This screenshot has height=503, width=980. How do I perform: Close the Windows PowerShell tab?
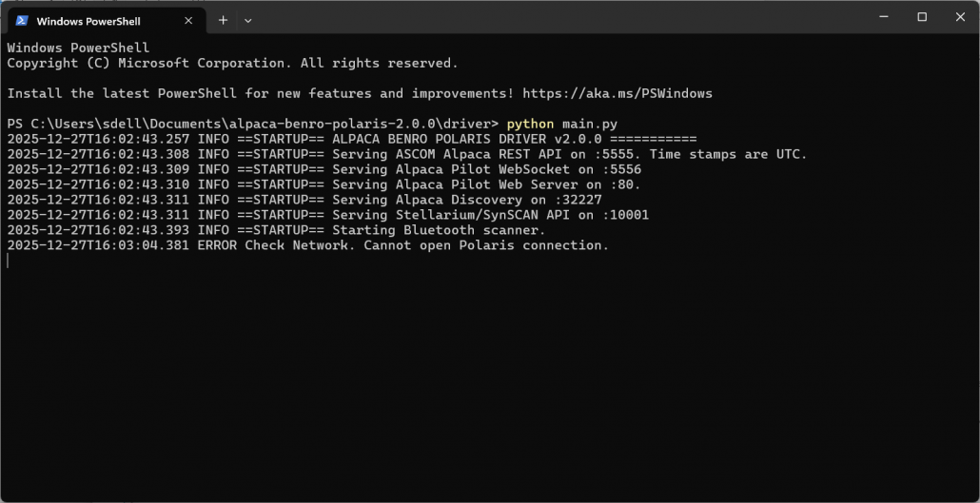[188, 20]
